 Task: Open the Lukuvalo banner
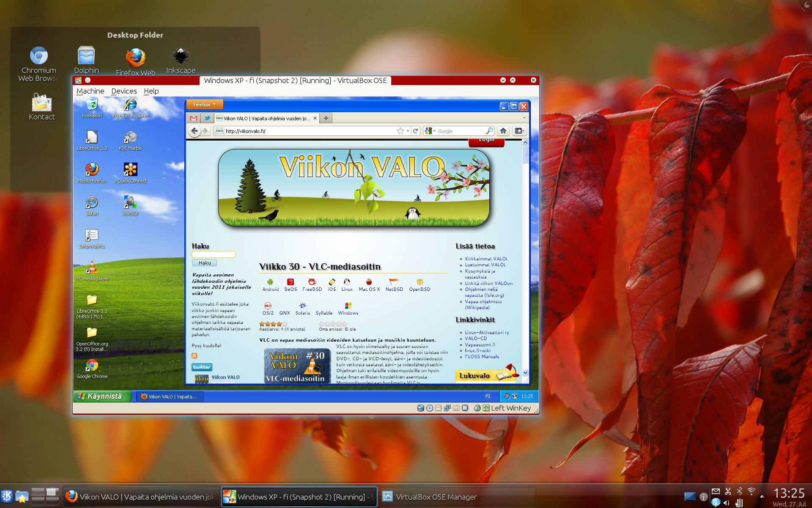coord(486,375)
